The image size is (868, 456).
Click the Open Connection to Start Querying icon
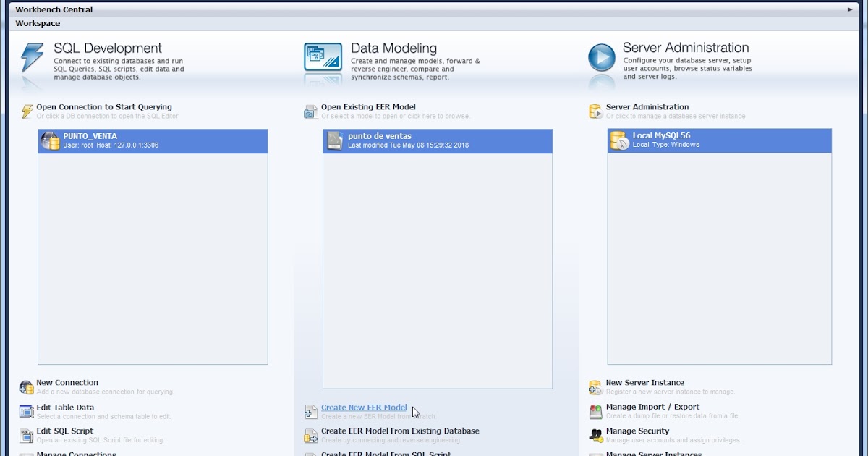coord(26,110)
